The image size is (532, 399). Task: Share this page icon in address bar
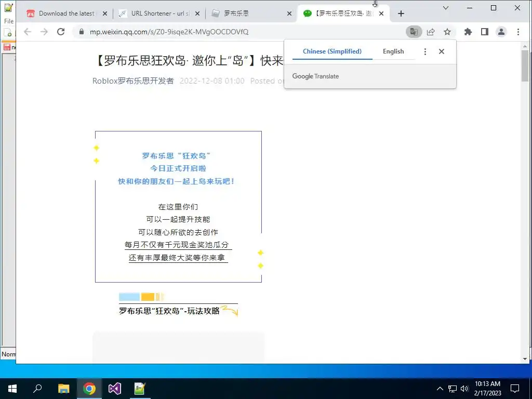pos(431,32)
